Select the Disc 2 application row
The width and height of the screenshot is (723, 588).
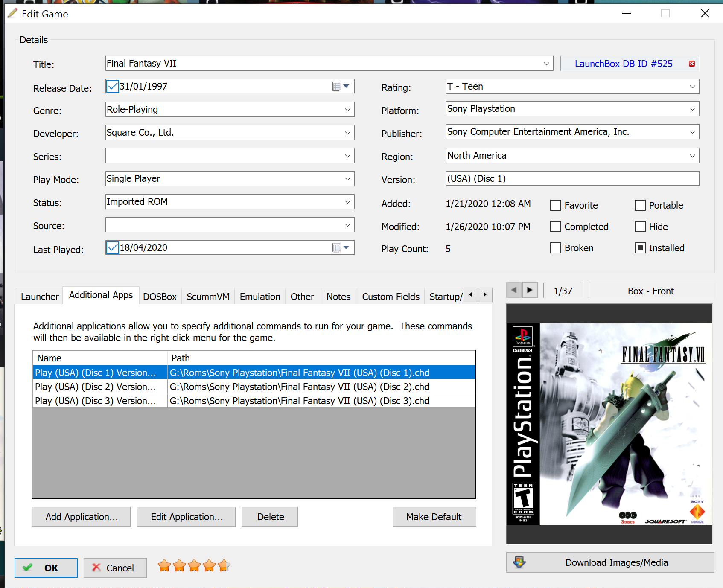254,387
